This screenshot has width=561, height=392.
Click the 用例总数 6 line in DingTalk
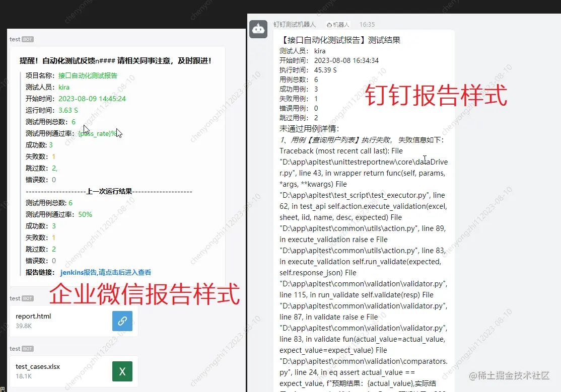[299, 80]
